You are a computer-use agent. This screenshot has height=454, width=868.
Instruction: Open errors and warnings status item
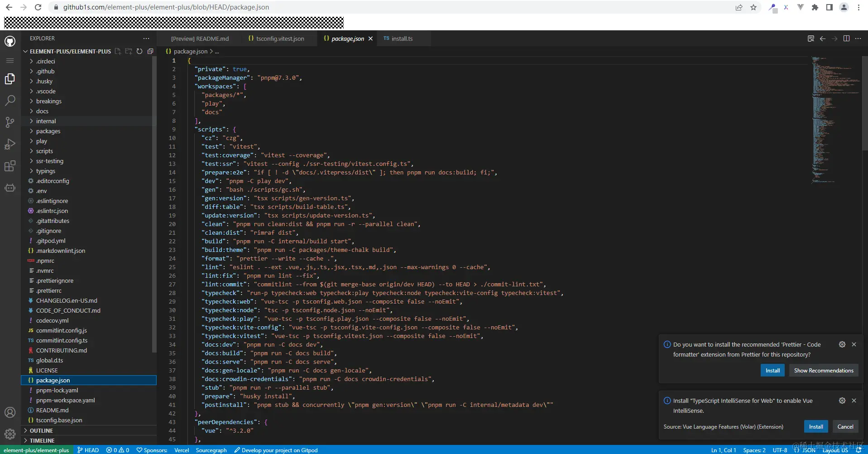pyautogui.click(x=118, y=450)
